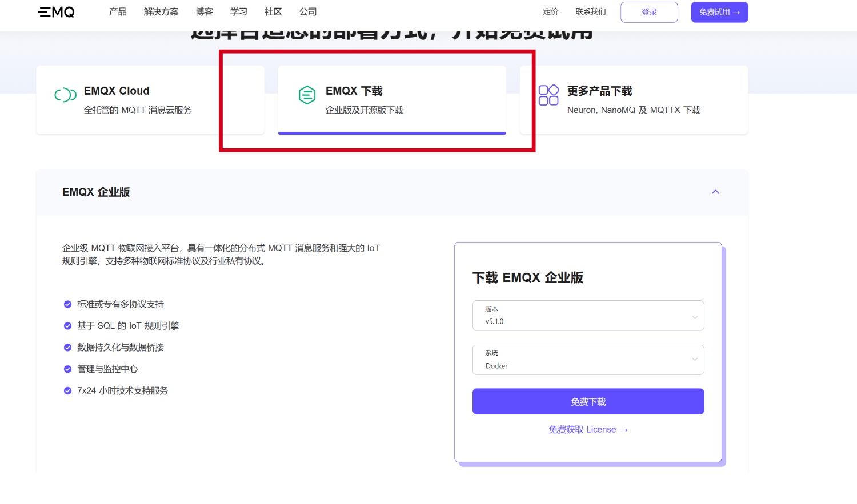Click the 数据持久化与数据桥接 feature text
Image resolution: width=857 pixels, height=504 pixels.
point(121,348)
